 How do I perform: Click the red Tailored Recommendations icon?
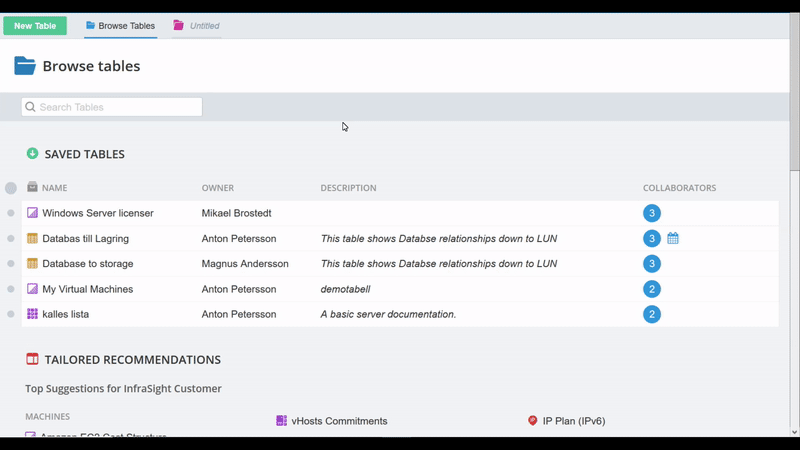coord(32,359)
